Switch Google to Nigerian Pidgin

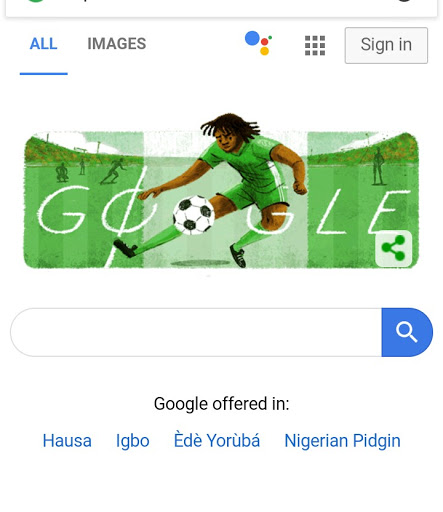[342, 441]
